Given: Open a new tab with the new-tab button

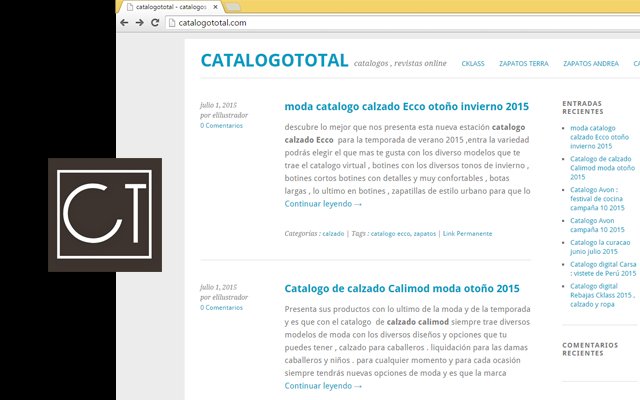Looking at the screenshot, I should (x=232, y=7).
